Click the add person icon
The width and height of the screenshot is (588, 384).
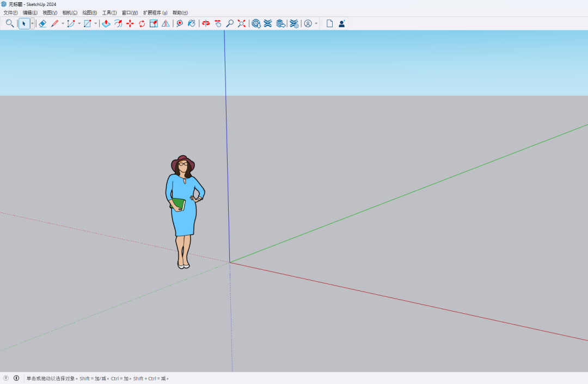point(341,23)
